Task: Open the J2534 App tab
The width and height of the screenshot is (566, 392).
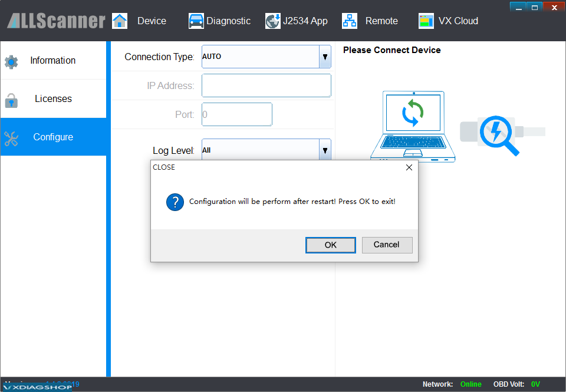Action: click(305, 21)
